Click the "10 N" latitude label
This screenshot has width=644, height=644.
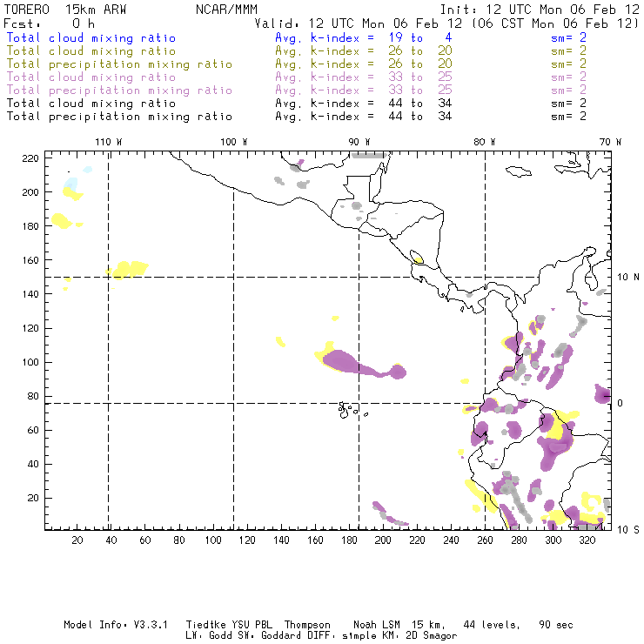coord(628,278)
